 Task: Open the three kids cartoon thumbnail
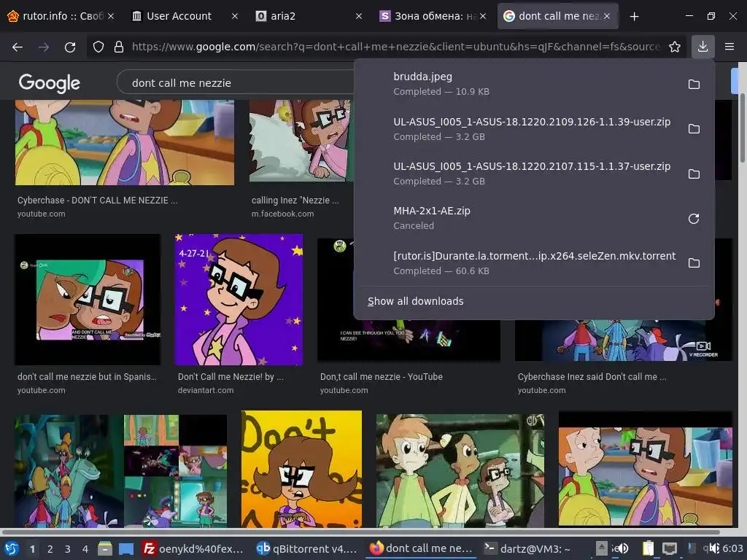[x=460, y=470]
